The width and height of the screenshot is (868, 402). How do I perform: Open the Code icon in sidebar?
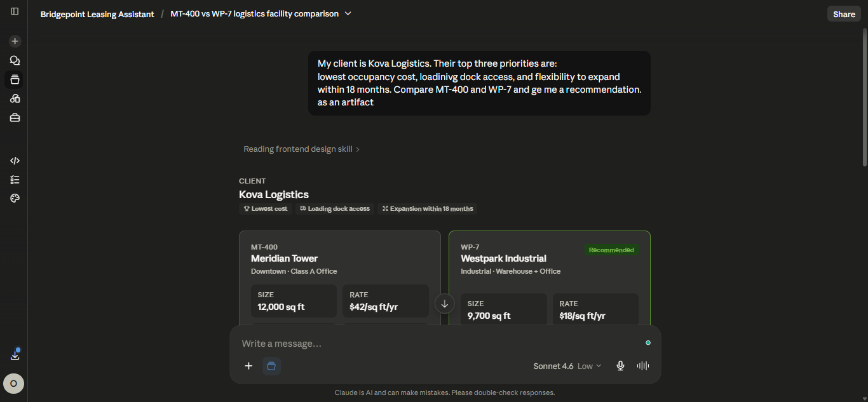(x=15, y=161)
